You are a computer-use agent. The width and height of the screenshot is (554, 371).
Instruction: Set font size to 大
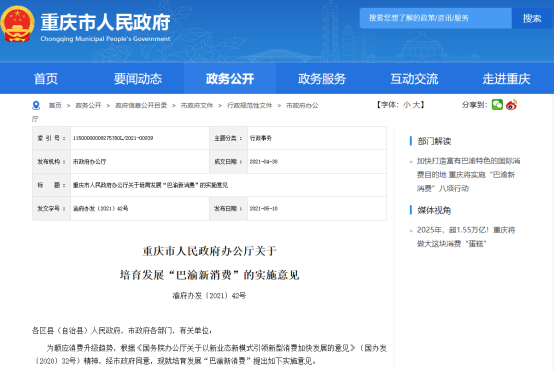tap(416, 105)
